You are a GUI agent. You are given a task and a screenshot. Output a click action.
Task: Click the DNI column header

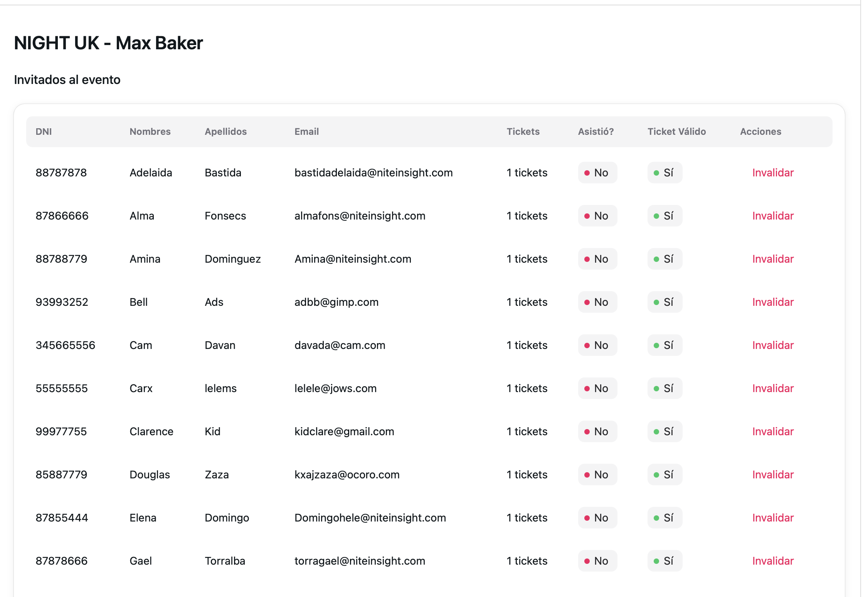tap(44, 132)
